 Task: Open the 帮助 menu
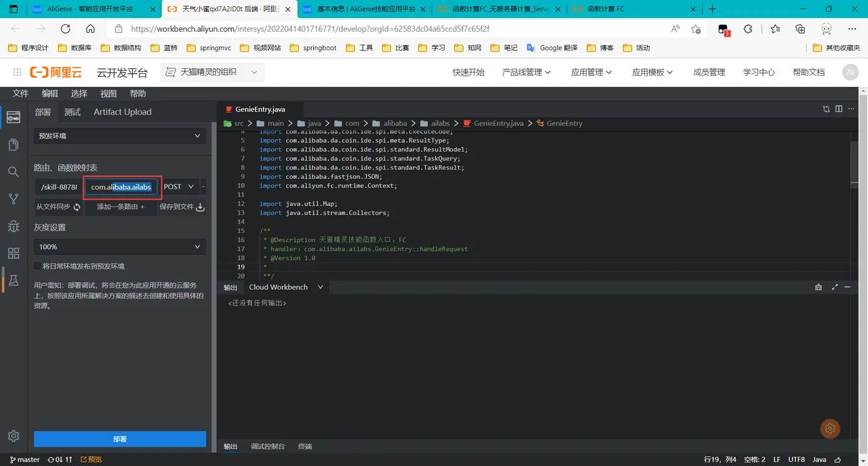pos(138,93)
